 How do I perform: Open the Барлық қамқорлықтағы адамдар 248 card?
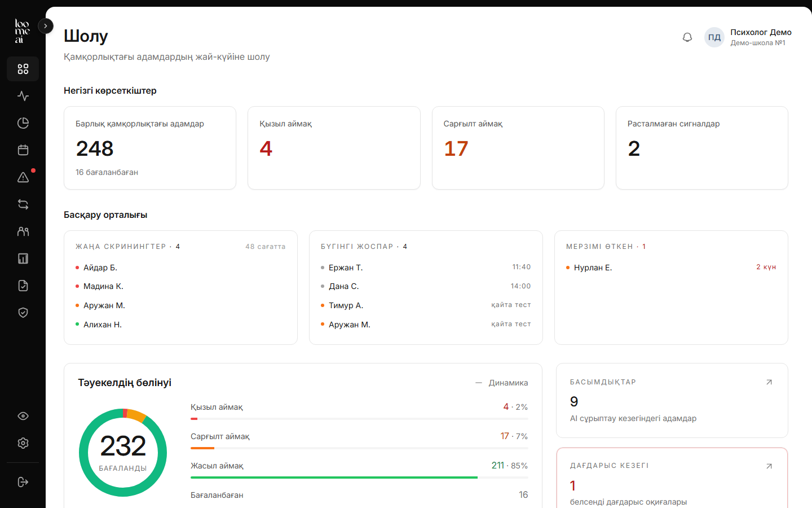click(x=150, y=148)
